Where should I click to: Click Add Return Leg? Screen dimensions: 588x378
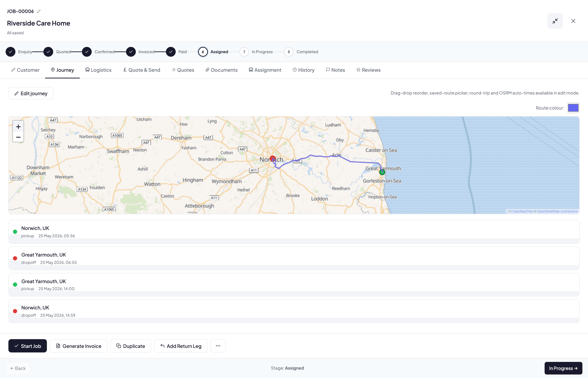[181, 346]
